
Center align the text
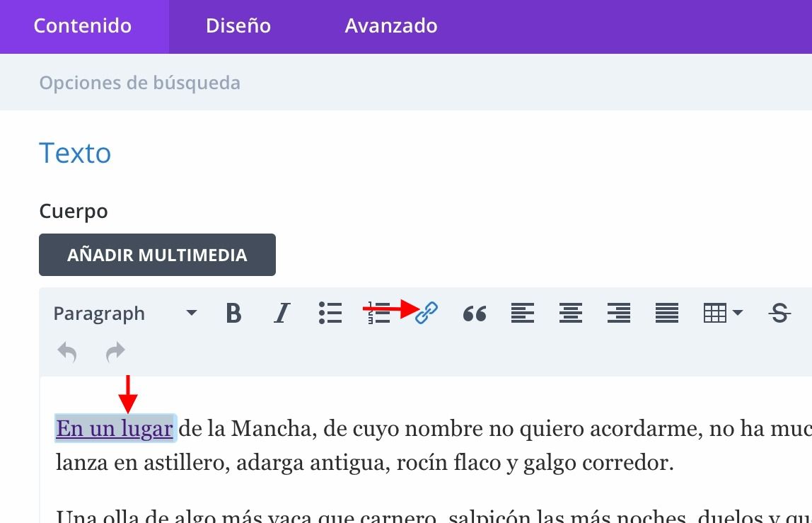click(571, 313)
